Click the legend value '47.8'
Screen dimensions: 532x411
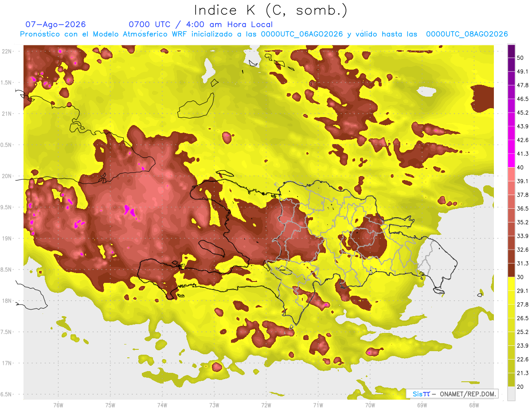pos(523,85)
